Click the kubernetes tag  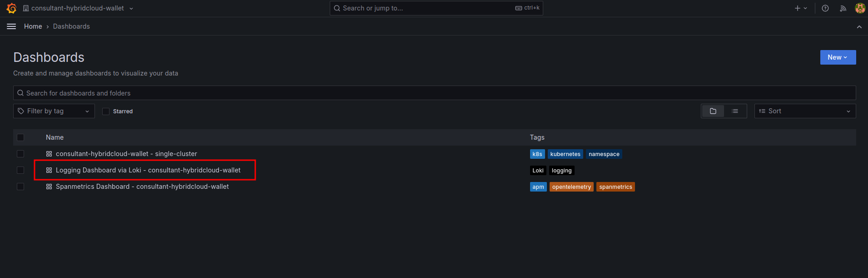click(x=565, y=154)
